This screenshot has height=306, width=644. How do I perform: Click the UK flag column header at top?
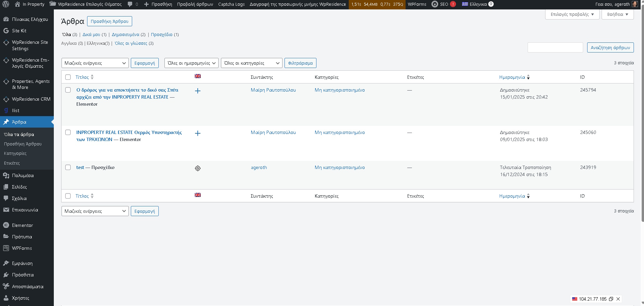tap(198, 76)
